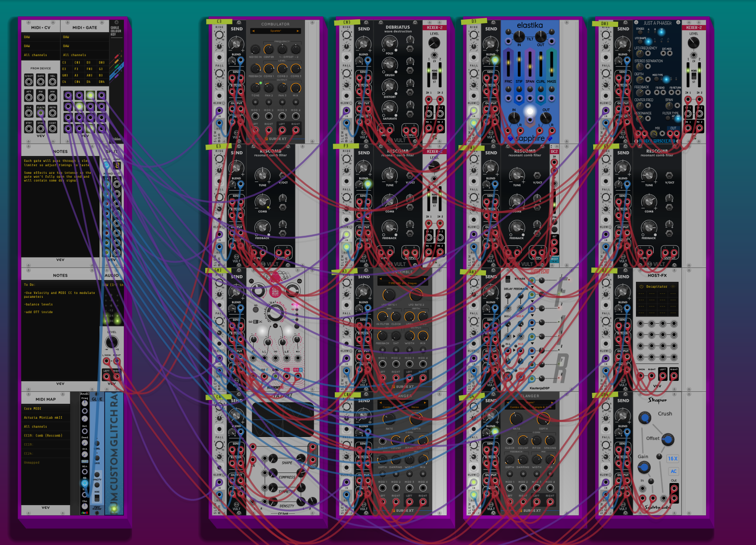Click the LFO FREQUENCY knob on Just A Phaser
The width and height of the screenshot is (756, 545).
click(x=640, y=53)
